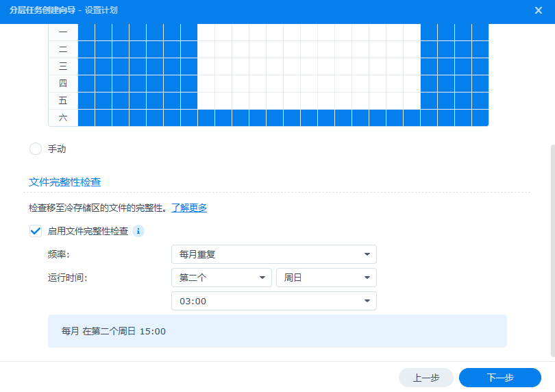Click the 三 row header in schedule grid
Screen dimensions: 555x392
63,66
